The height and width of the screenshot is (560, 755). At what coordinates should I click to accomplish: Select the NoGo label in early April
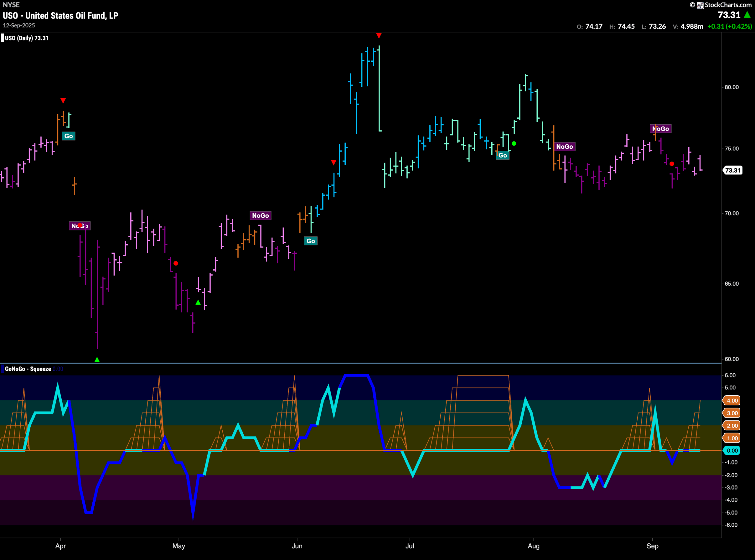click(80, 226)
